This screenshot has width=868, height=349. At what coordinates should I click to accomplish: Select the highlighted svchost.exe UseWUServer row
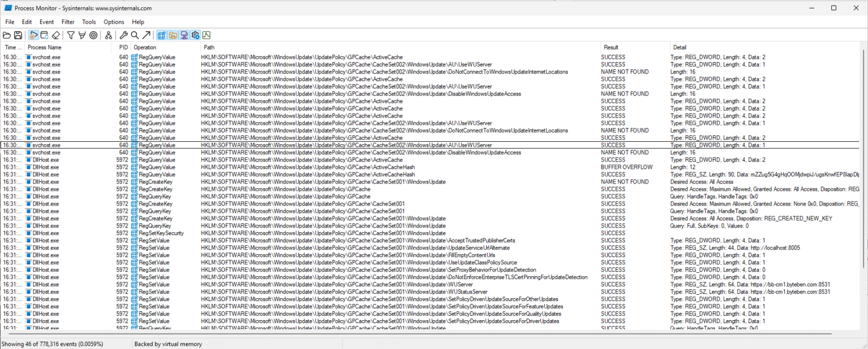click(x=226, y=145)
